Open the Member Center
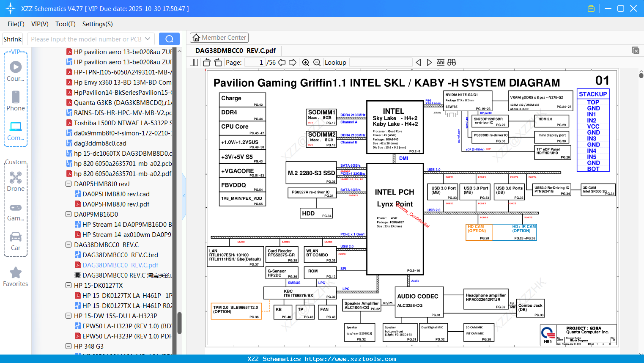The image size is (644, 363). [x=219, y=38]
